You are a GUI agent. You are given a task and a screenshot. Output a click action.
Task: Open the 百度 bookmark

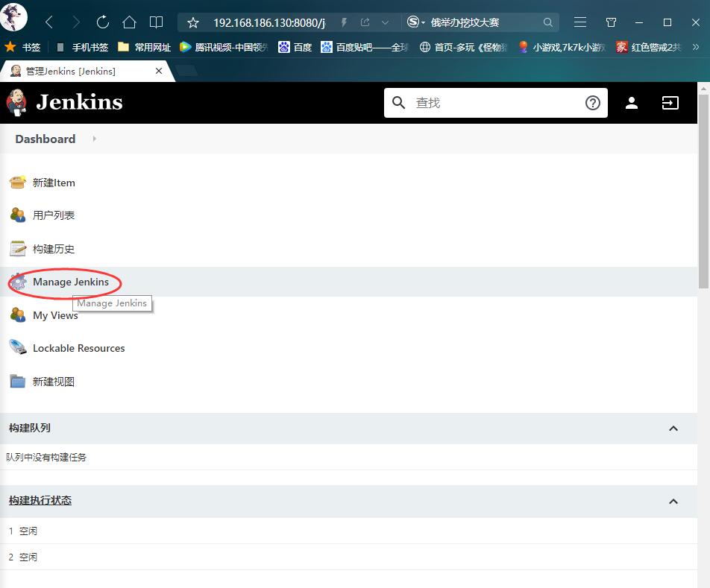[295, 47]
